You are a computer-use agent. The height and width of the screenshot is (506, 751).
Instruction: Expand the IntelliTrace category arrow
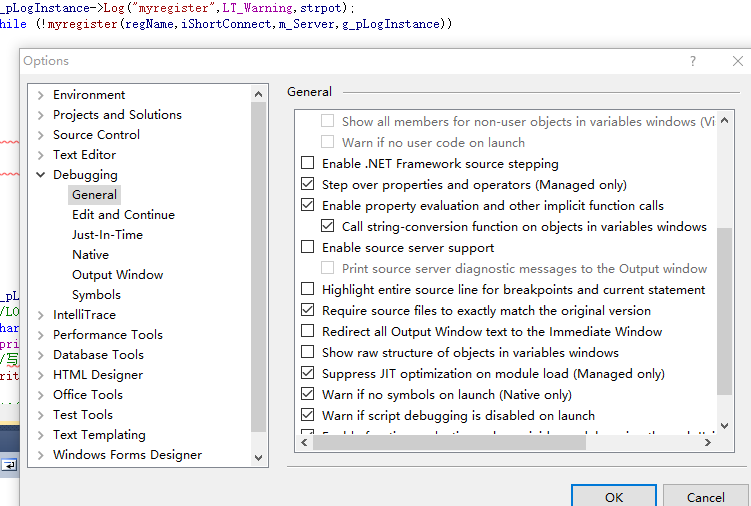click(x=40, y=315)
